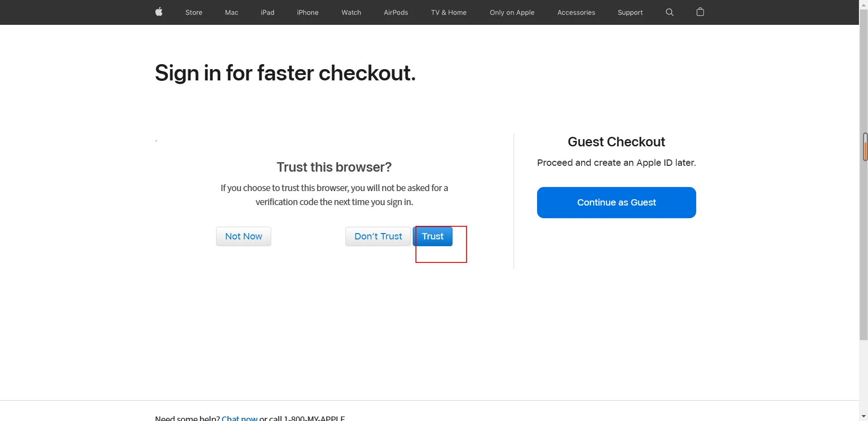Open the Store menu
This screenshot has width=868, height=421.
(x=193, y=13)
